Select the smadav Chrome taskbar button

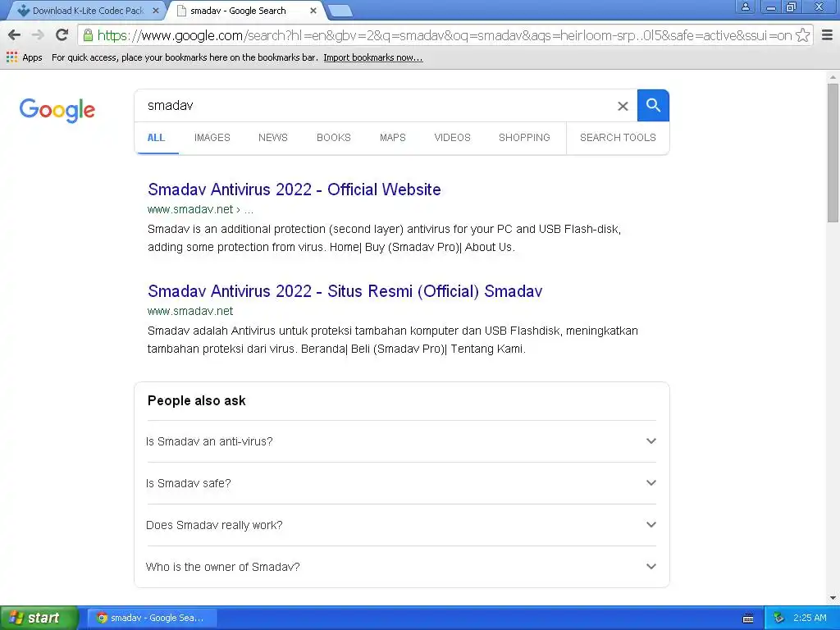(x=153, y=618)
